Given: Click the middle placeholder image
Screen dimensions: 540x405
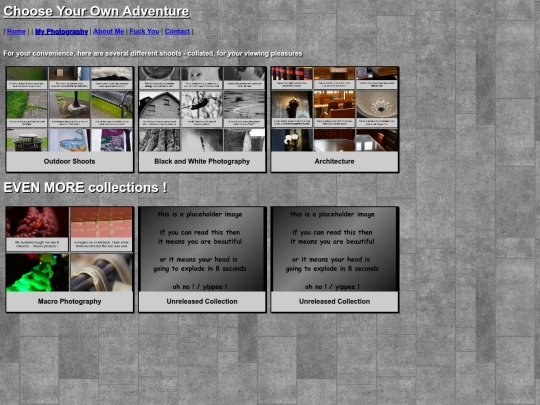Looking at the screenshot, I should point(202,249).
